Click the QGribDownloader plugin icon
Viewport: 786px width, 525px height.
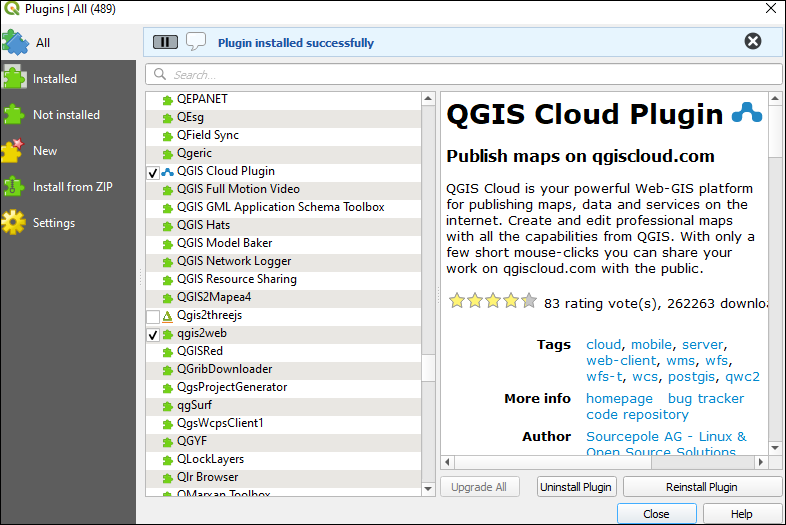[x=167, y=370]
